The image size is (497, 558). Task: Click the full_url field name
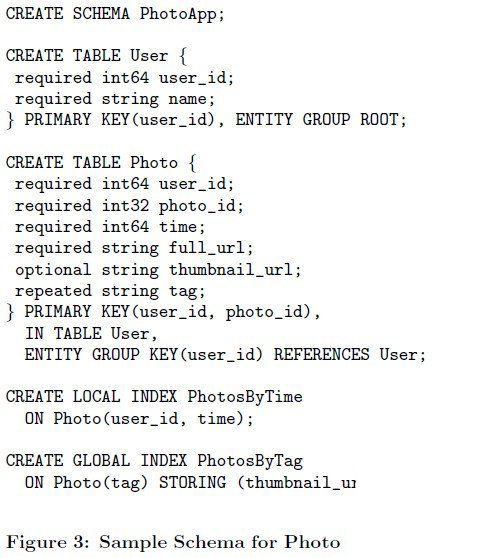click(207, 248)
